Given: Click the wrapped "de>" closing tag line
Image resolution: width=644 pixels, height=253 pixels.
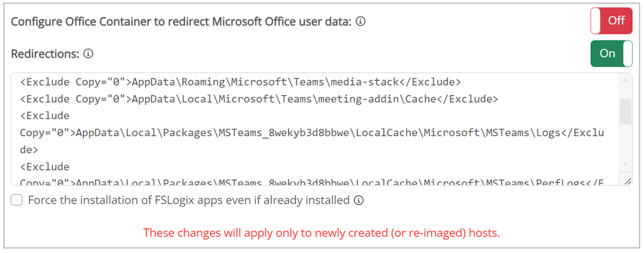Looking at the screenshot, I should [29, 150].
